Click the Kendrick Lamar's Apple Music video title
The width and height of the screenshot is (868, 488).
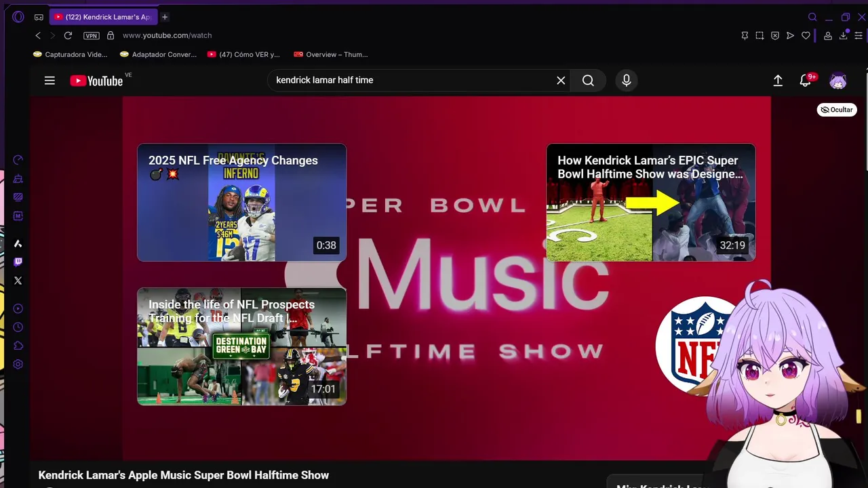pos(184,475)
